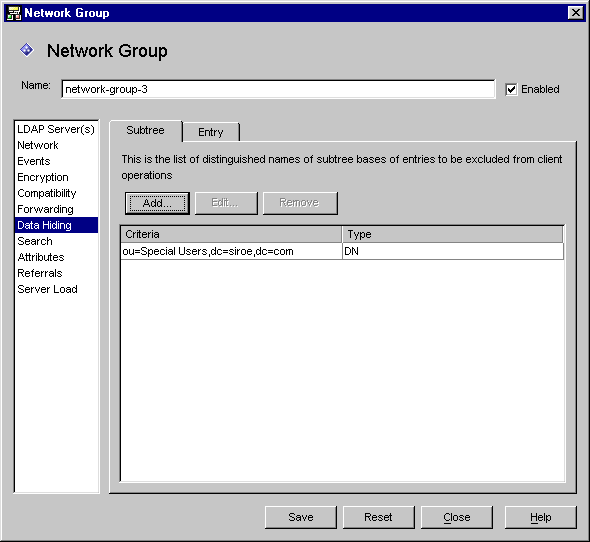
Task: Open the Referrals section
Action: tap(56, 273)
